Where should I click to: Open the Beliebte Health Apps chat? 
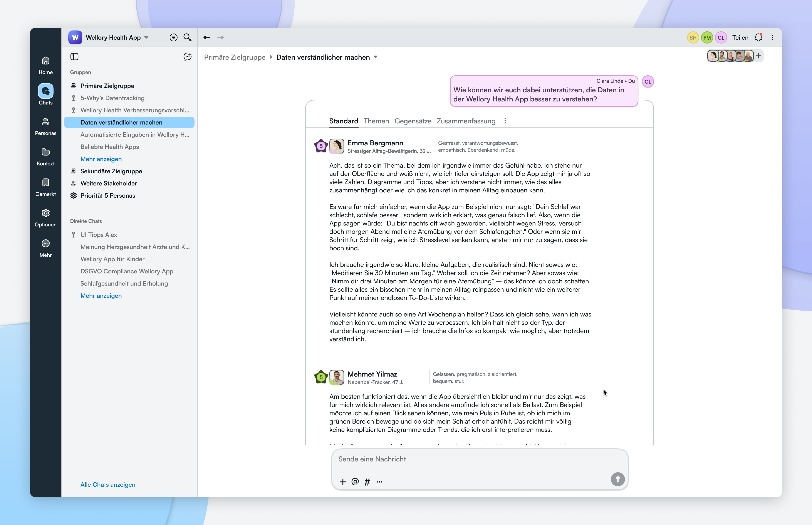point(109,146)
